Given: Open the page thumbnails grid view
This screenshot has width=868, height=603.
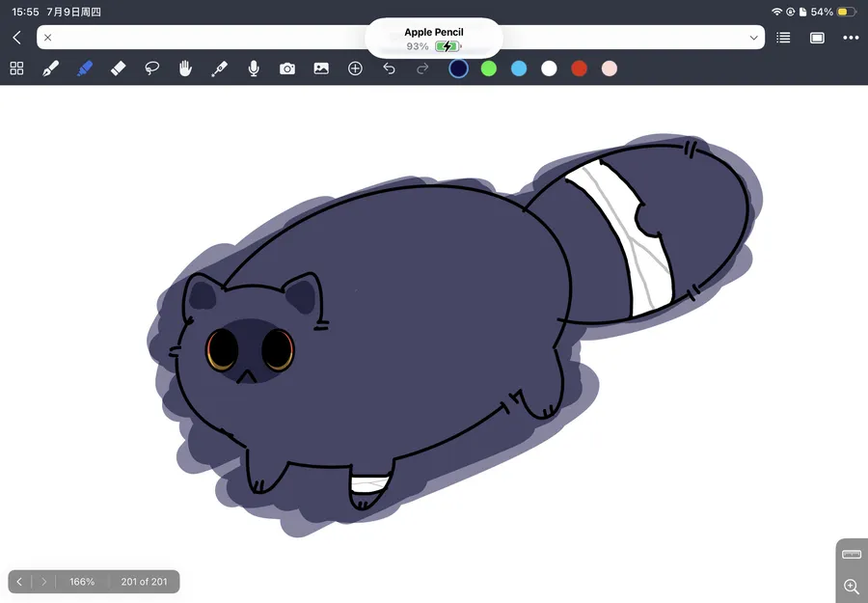Looking at the screenshot, I should pos(16,69).
